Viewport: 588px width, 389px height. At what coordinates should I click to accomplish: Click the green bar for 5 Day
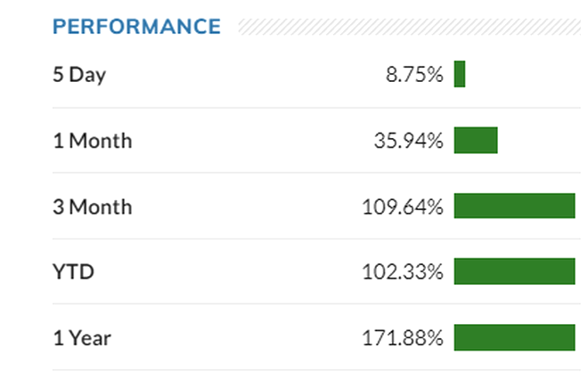click(460, 74)
